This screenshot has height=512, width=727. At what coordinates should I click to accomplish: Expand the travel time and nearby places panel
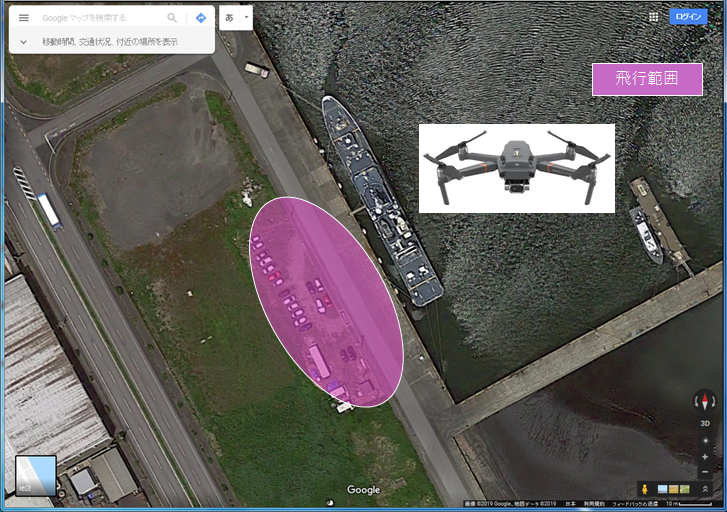coord(24,42)
